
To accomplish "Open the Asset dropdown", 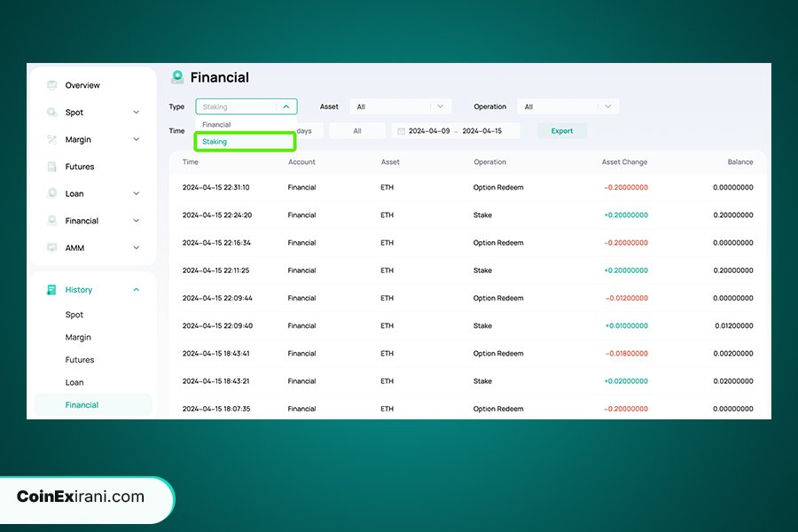I will [x=401, y=106].
